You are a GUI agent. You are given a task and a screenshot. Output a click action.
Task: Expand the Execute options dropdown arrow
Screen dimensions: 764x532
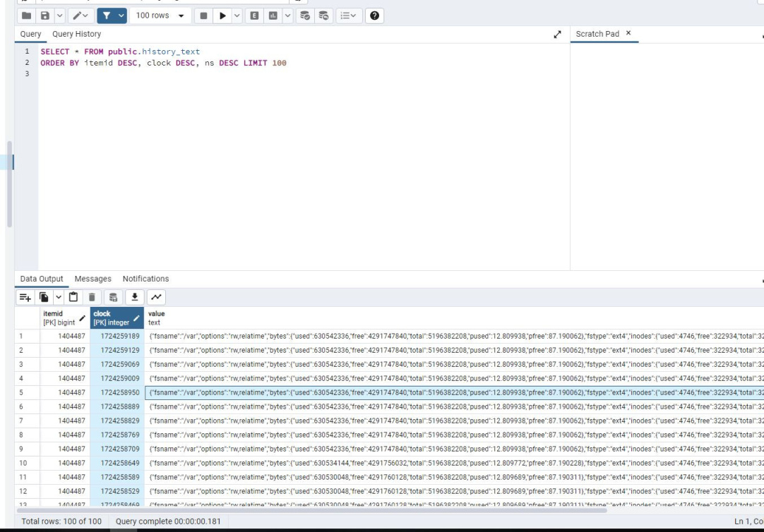pos(238,15)
